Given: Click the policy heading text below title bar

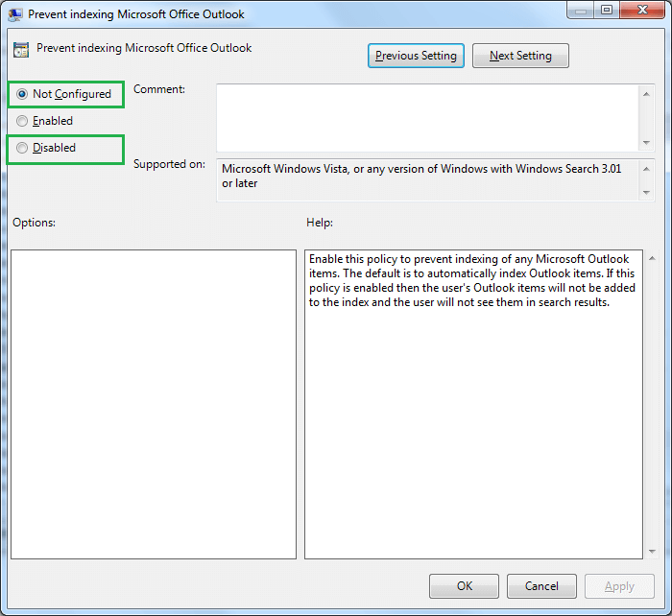Looking at the screenshot, I should pos(144,48).
